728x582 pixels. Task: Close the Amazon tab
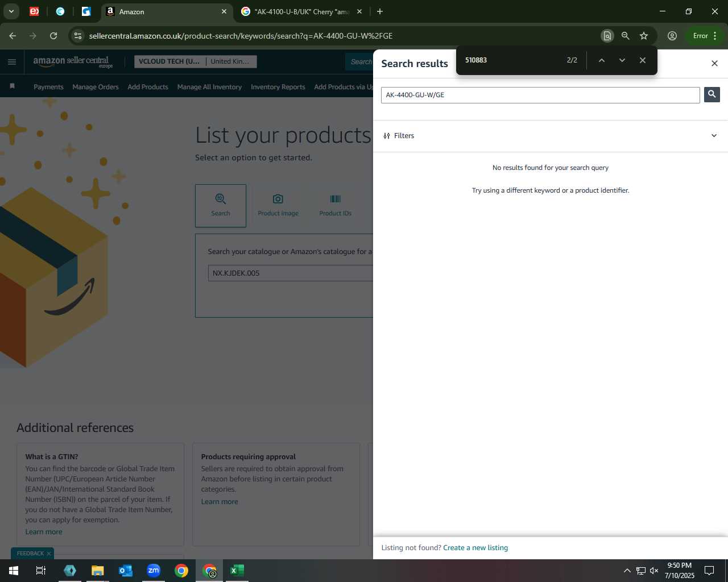pyautogui.click(x=224, y=11)
